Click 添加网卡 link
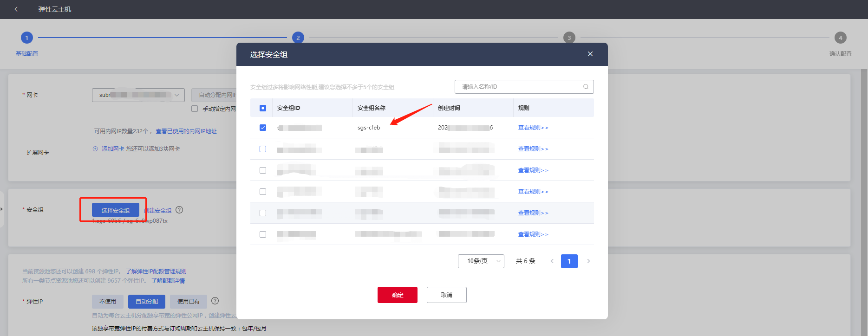868x336 pixels. point(113,149)
